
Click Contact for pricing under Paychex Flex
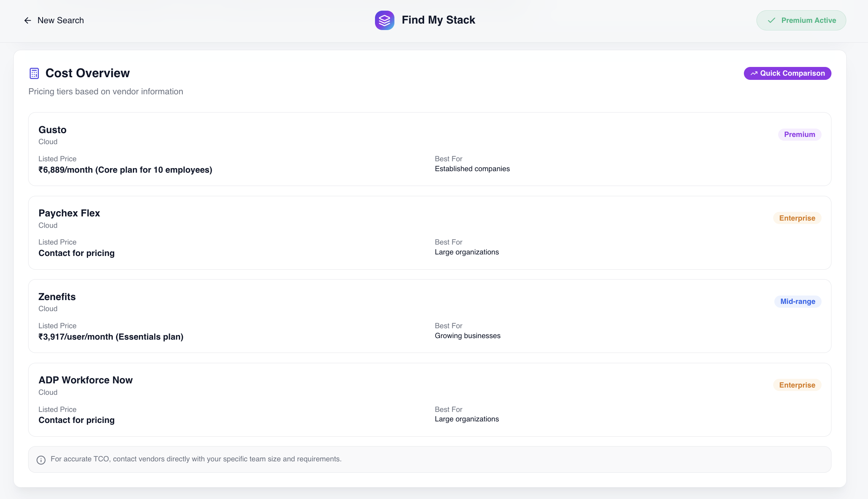77,253
